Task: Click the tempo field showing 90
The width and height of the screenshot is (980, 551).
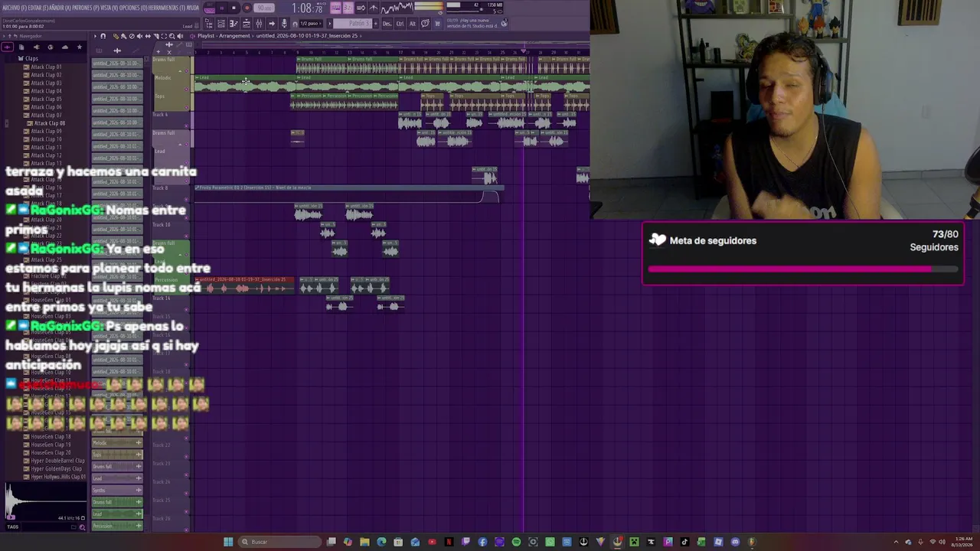Action: (x=264, y=8)
